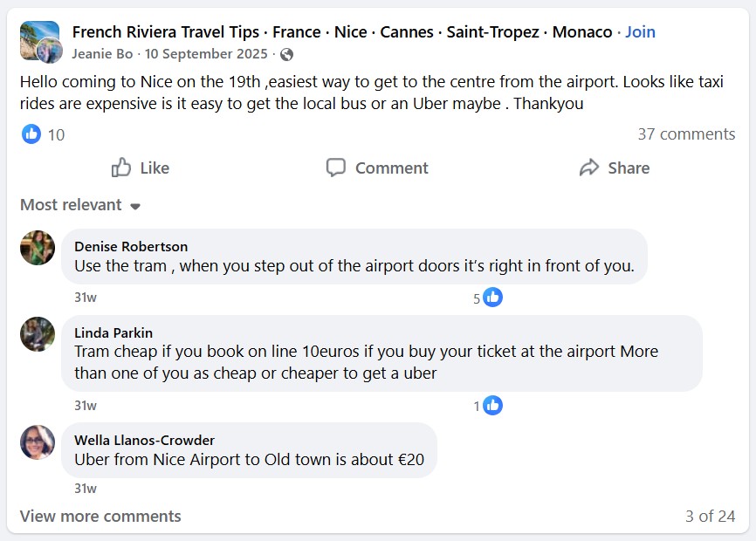Click the like reaction badge on Linda's comment
Viewport: 756px width, 541px height.
(x=492, y=405)
